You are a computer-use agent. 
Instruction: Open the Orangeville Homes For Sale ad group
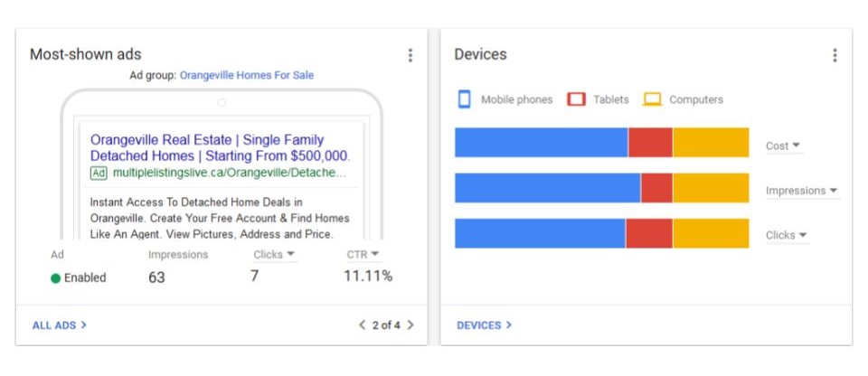[x=247, y=75]
